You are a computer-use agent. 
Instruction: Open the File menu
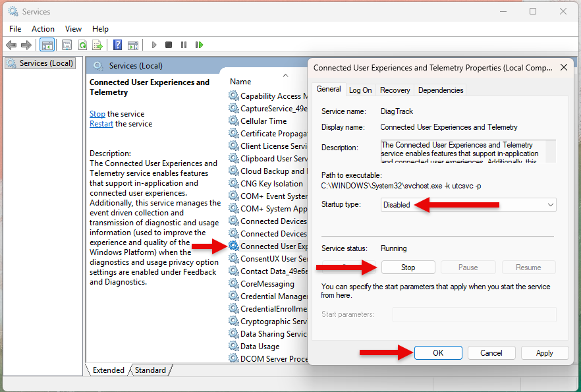15,29
